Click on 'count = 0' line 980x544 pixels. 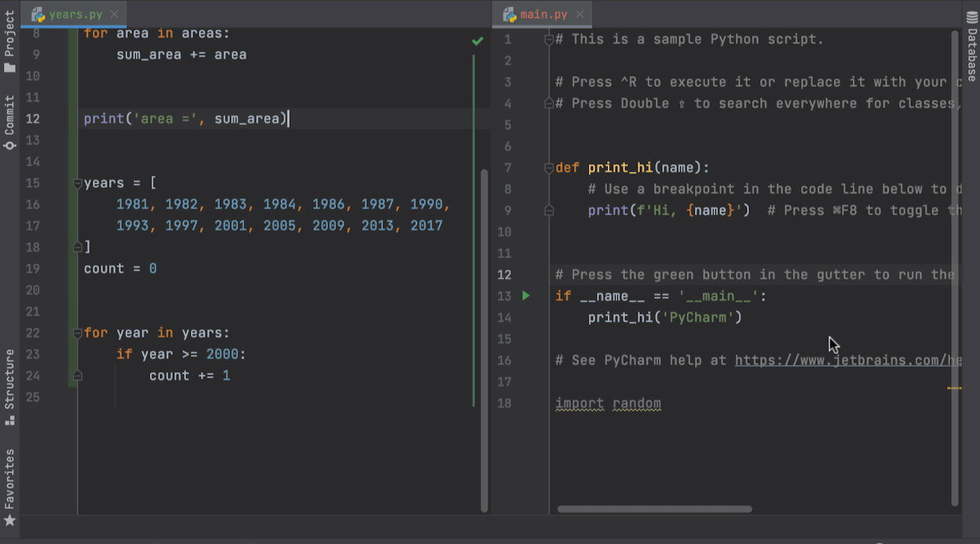pyautogui.click(x=120, y=268)
